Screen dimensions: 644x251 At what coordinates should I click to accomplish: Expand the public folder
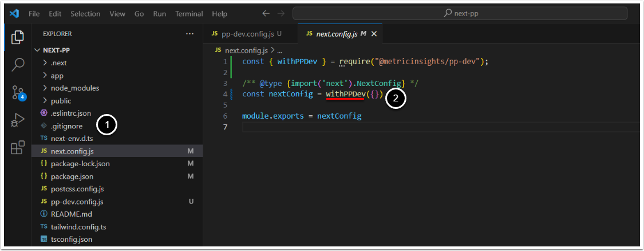[61, 100]
